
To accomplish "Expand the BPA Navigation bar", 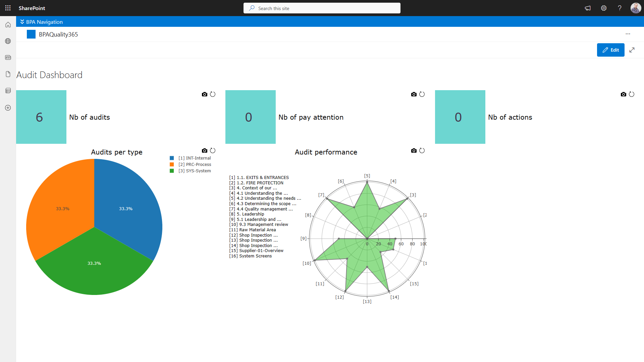I will 41,22.
